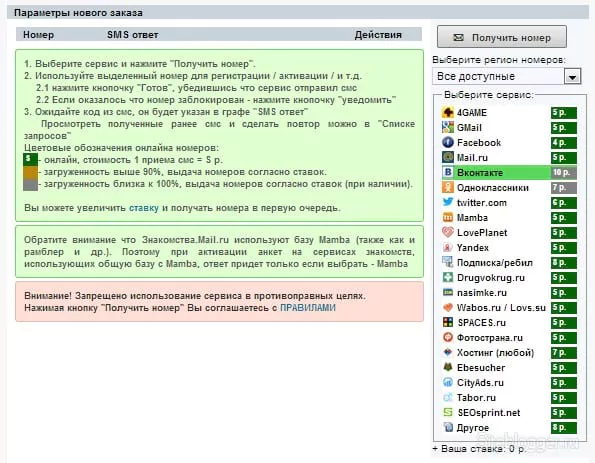Select 'Хостинг (любой)' service name
This screenshot has width=595, height=463.
(495, 353)
